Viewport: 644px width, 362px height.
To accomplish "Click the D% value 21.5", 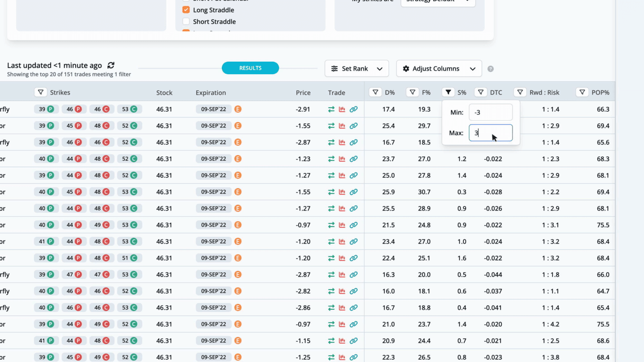I will coord(389,225).
